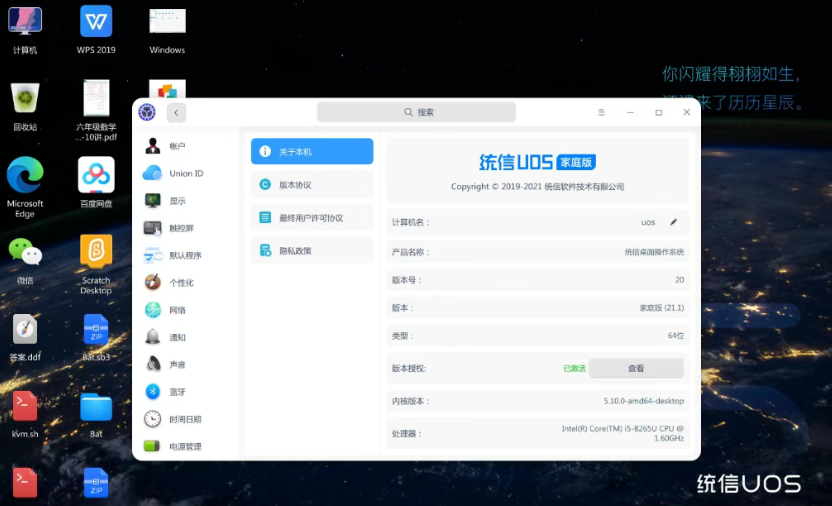832x506 pixels.
Task: Open the 计算机 desktop icon
Action: click(24, 30)
